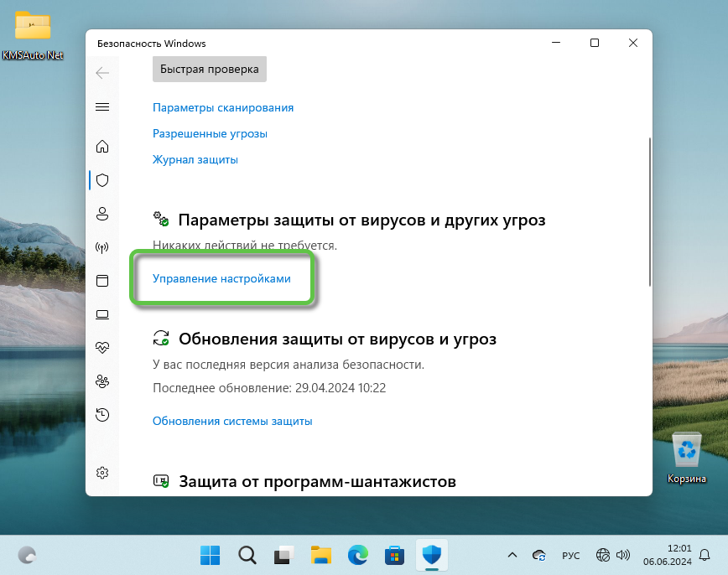Screen dimensions: 728x575
Task: Open the KMSAuto Net desktop folder
Action: (33, 35)
